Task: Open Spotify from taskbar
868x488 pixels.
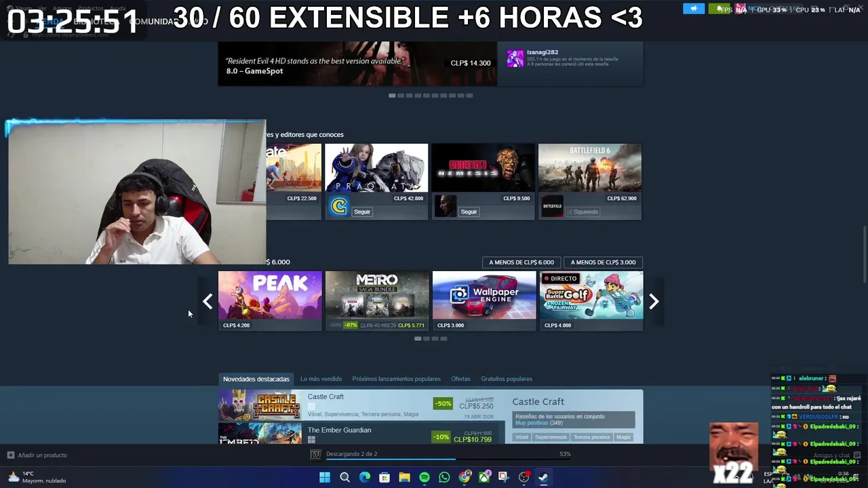Action: coord(425,477)
